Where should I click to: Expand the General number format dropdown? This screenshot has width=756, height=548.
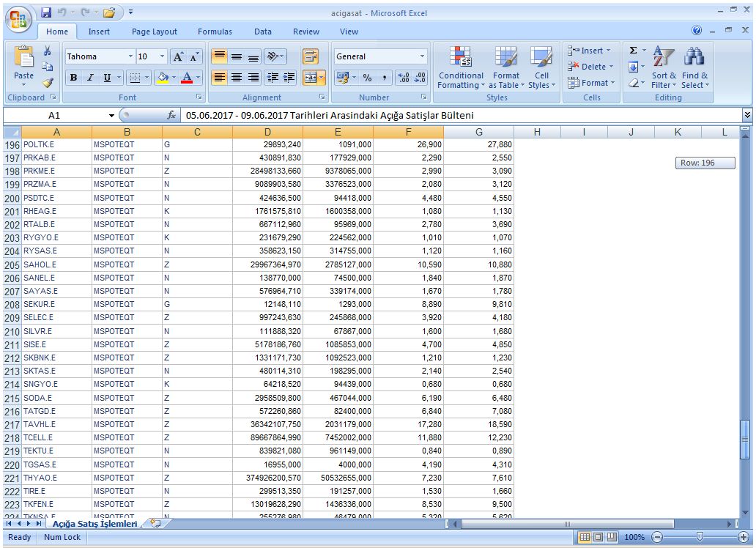[x=422, y=57]
